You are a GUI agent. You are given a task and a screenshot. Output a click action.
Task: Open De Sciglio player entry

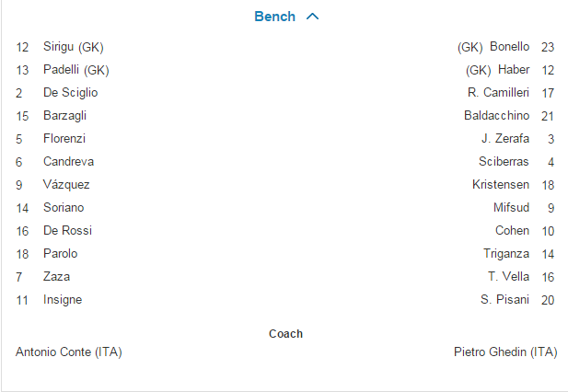[70, 93]
